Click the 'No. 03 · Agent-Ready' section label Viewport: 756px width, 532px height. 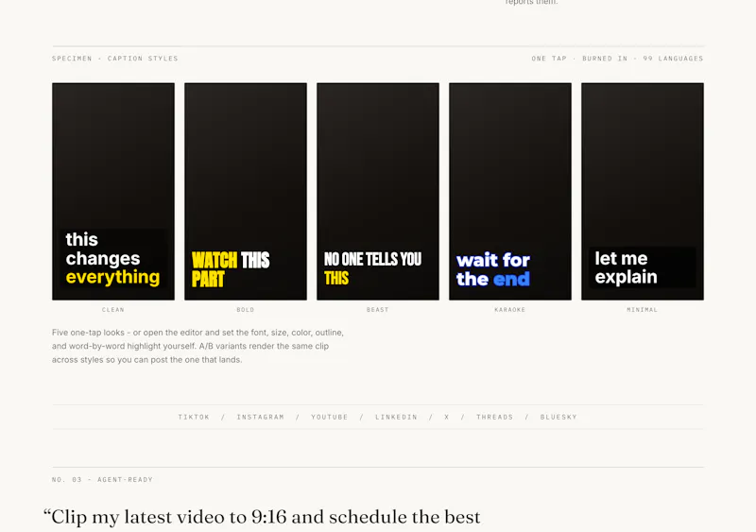coord(102,479)
